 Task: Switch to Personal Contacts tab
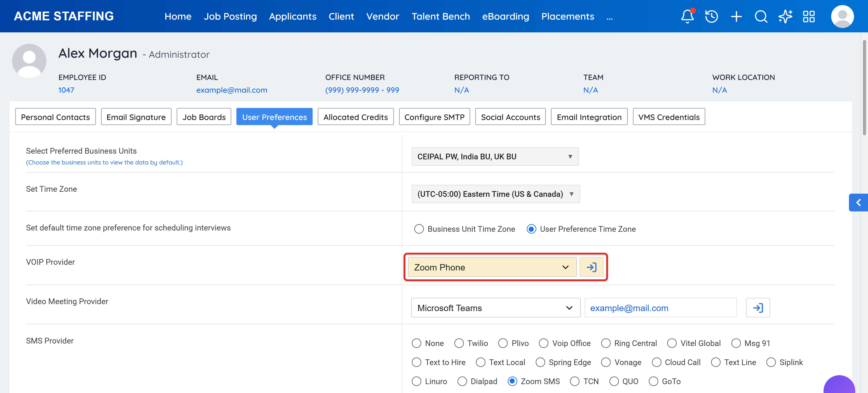pos(55,117)
